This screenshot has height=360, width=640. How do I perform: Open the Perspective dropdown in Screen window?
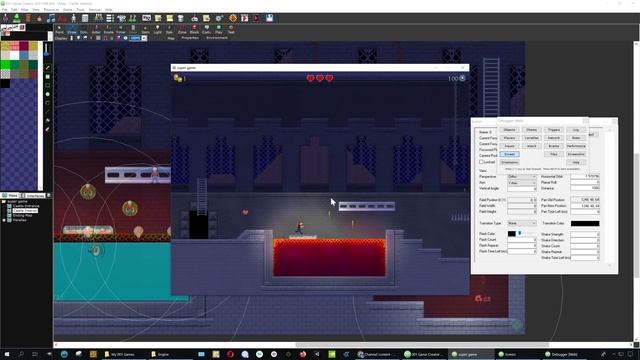click(522, 177)
